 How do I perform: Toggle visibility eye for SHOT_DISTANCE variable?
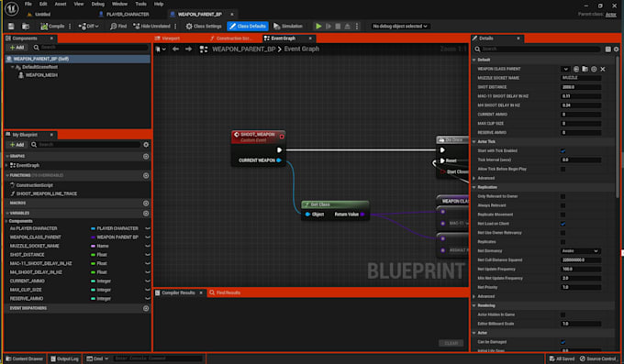[147, 255]
